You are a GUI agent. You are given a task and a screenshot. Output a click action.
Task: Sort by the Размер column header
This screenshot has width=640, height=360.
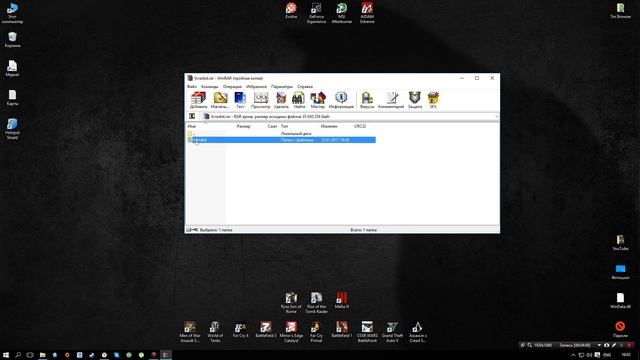[x=243, y=126]
